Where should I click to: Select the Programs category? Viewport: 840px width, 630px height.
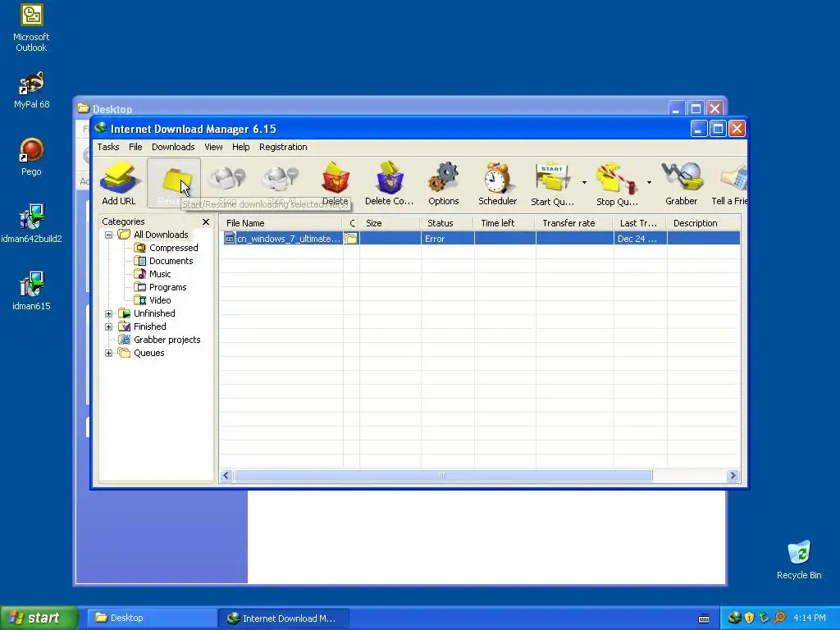tap(167, 287)
